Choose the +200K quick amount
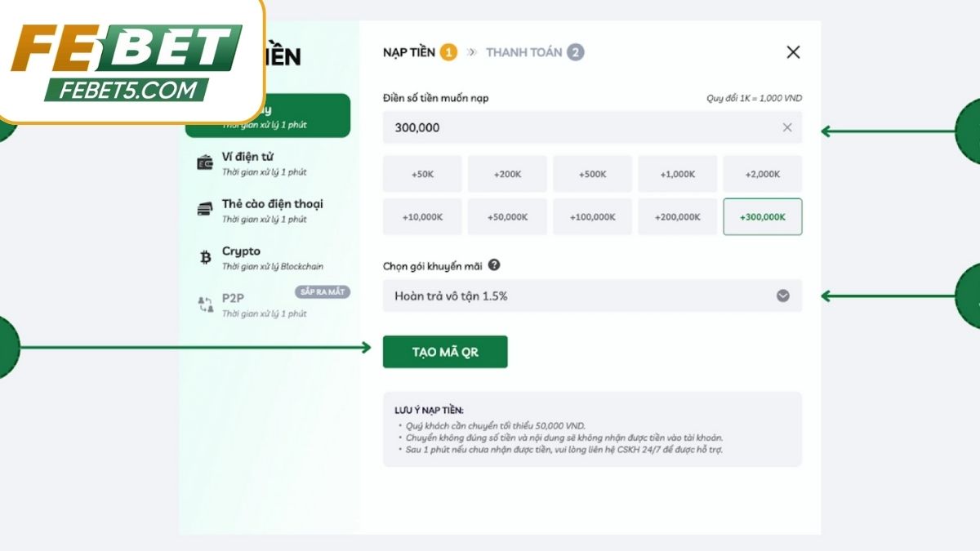The width and height of the screenshot is (980, 551). 507,174
